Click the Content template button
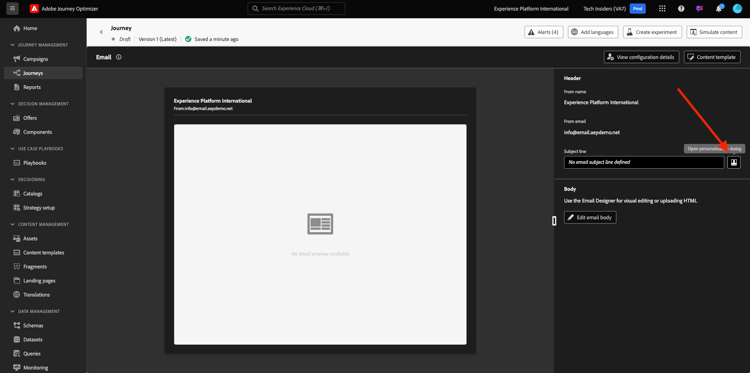This screenshot has width=750, height=373. (712, 57)
